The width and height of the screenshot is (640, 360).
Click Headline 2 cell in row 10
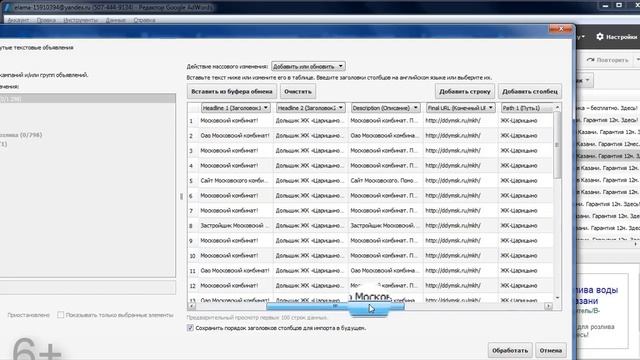pyautogui.click(x=310, y=256)
